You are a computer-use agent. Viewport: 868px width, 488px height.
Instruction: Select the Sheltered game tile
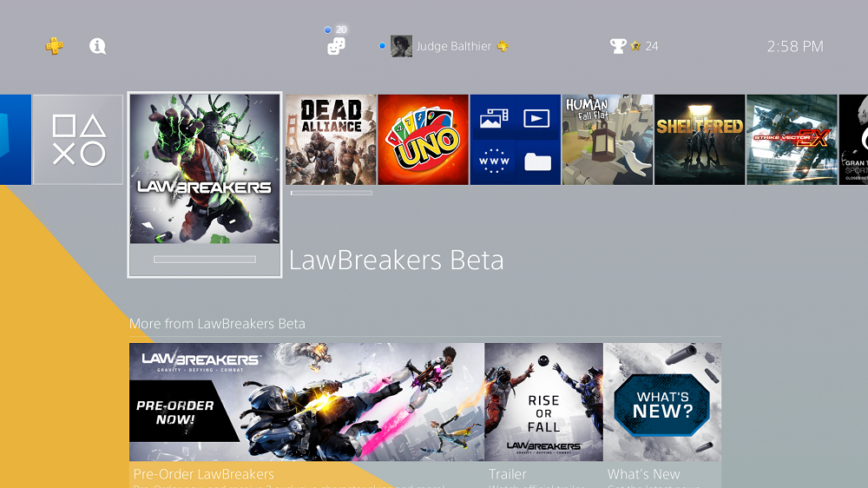(x=700, y=140)
